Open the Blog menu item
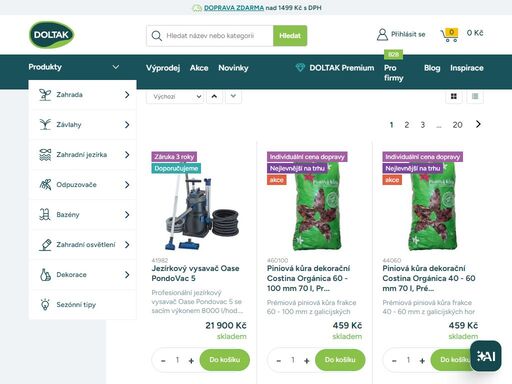Image resolution: width=512 pixels, height=384 pixels. coord(432,68)
